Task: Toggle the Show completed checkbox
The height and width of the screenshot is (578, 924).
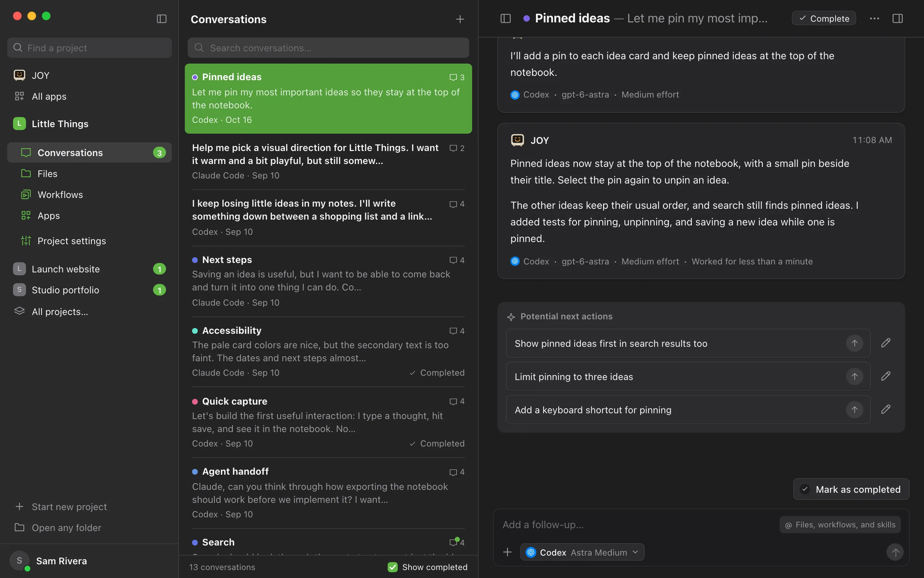Action: point(392,567)
